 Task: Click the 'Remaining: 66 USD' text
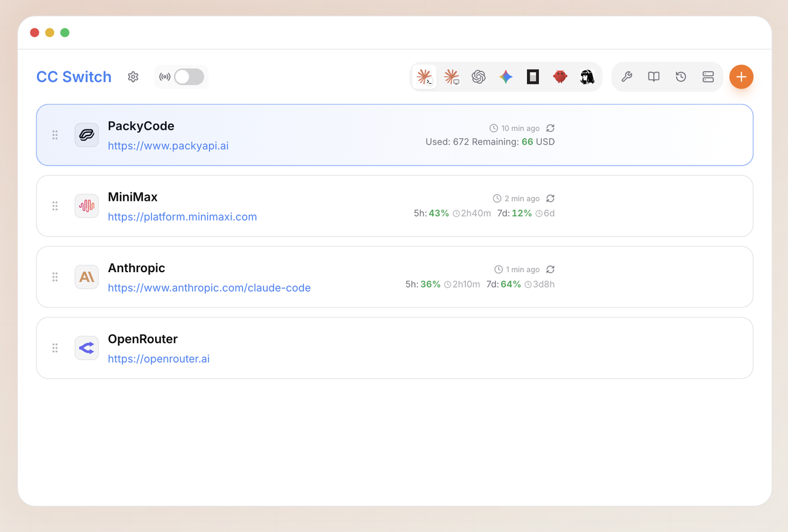point(513,142)
